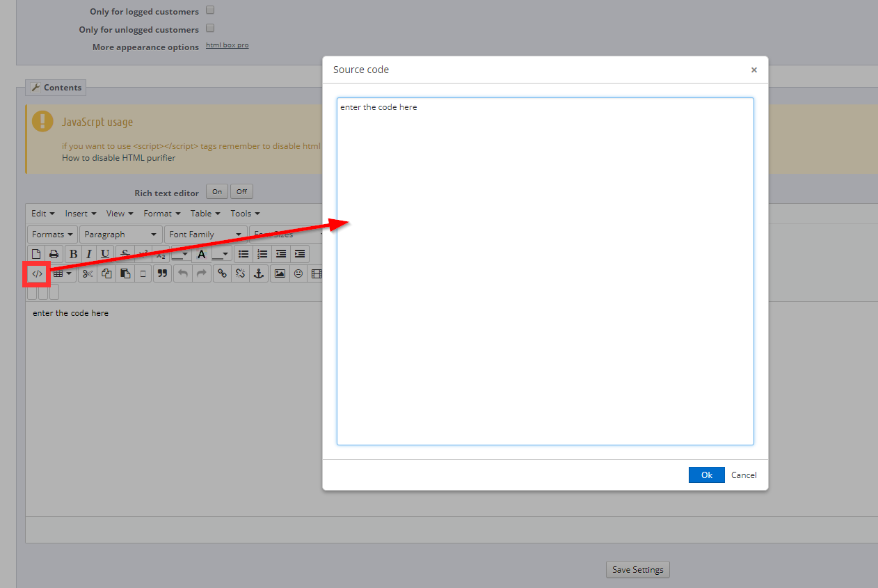
Task: Toggle Bold formatting
Action: click(74, 254)
